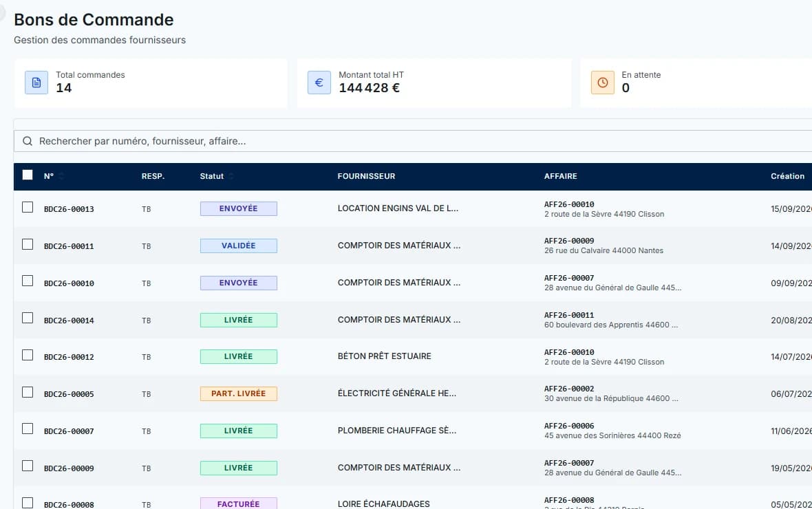
Task: Click the VALIDÉE status badge
Action: [239, 246]
